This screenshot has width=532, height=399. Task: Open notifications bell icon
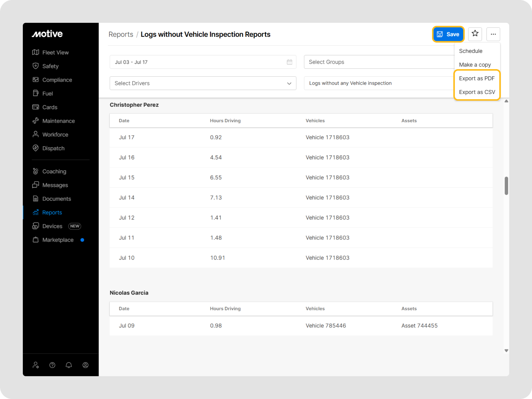[x=69, y=365]
